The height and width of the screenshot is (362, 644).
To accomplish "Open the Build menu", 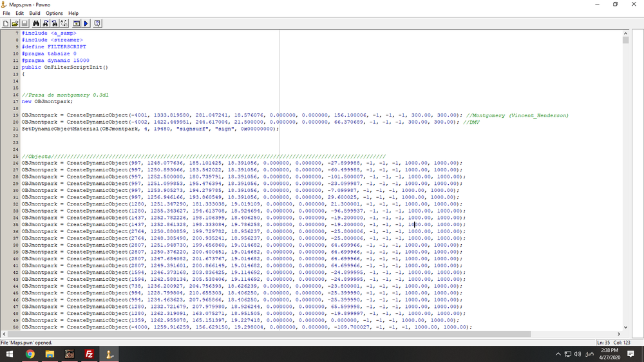I will [x=35, y=13].
